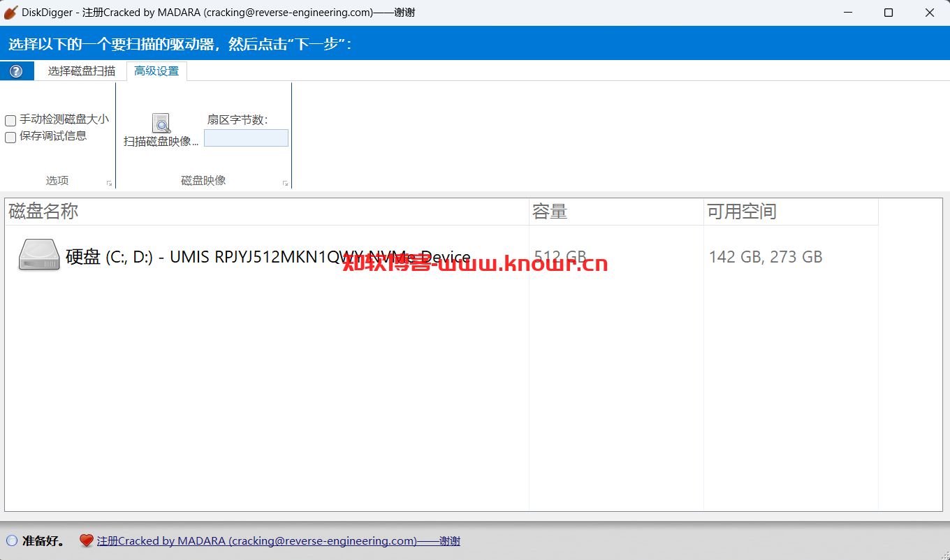Switch to the 选择磁盘扫描 tab
This screenshot has width=950, height=560.
(82, 71)
